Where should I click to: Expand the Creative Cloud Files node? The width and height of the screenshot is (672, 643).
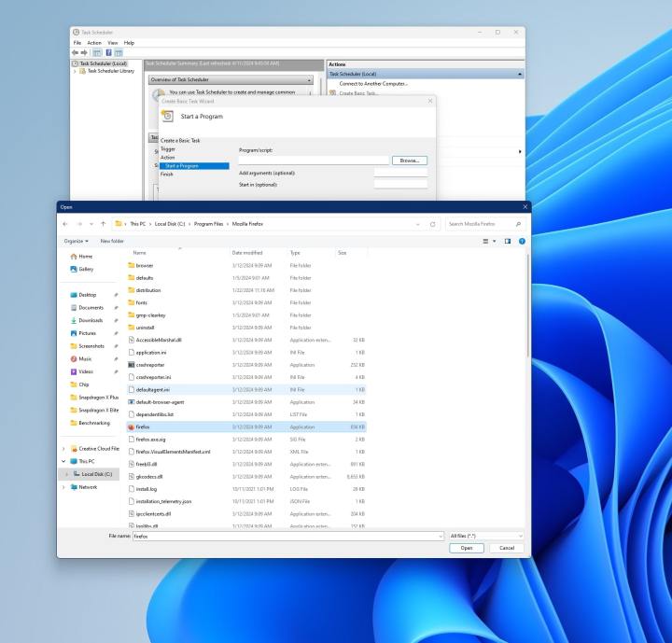point(63,449)
